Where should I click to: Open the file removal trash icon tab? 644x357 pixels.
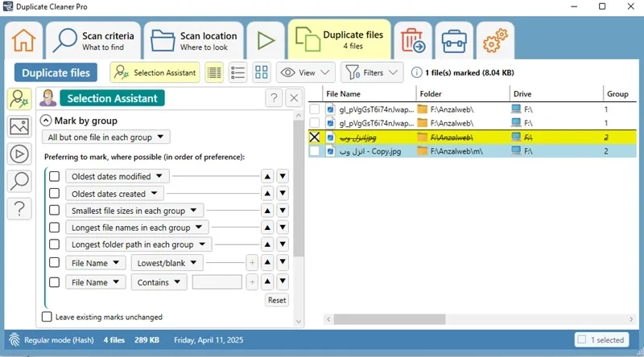[x=413, y=41]
